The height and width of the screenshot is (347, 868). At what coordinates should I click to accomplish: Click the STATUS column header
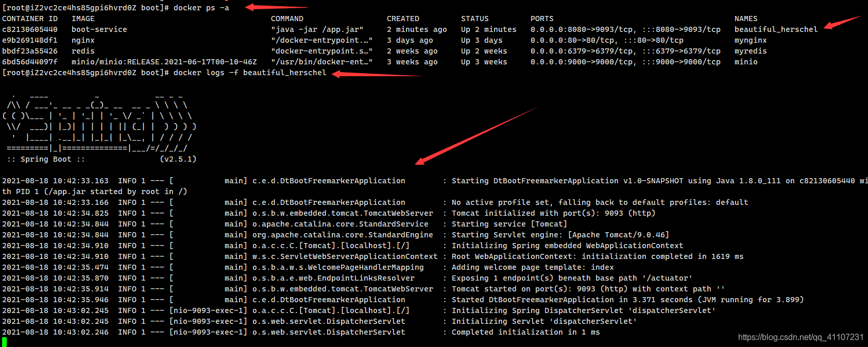[475, 19]
